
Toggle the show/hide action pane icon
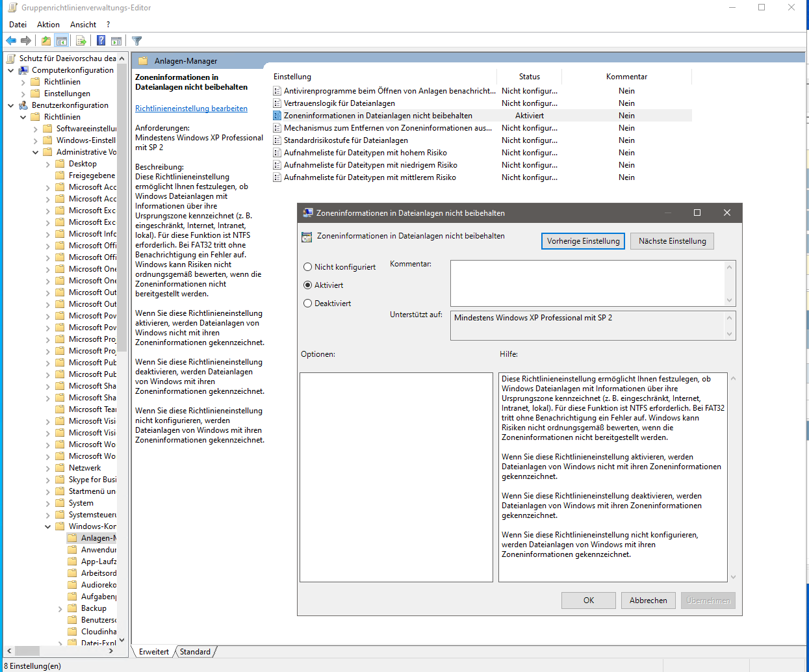pyautogui.click(x=116, y=41)
